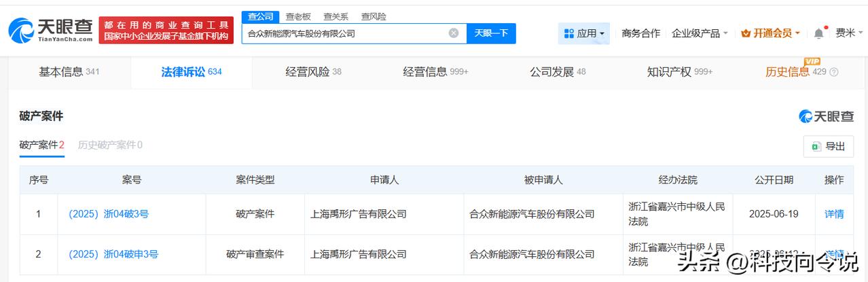868x282 pixels.
Task: Click the apps grid icon in 应用
Action: point(568,33)
